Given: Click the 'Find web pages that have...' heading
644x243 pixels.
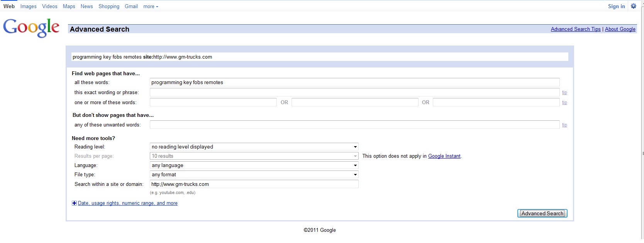Looking at the screenshot, I should coord(106,73).
